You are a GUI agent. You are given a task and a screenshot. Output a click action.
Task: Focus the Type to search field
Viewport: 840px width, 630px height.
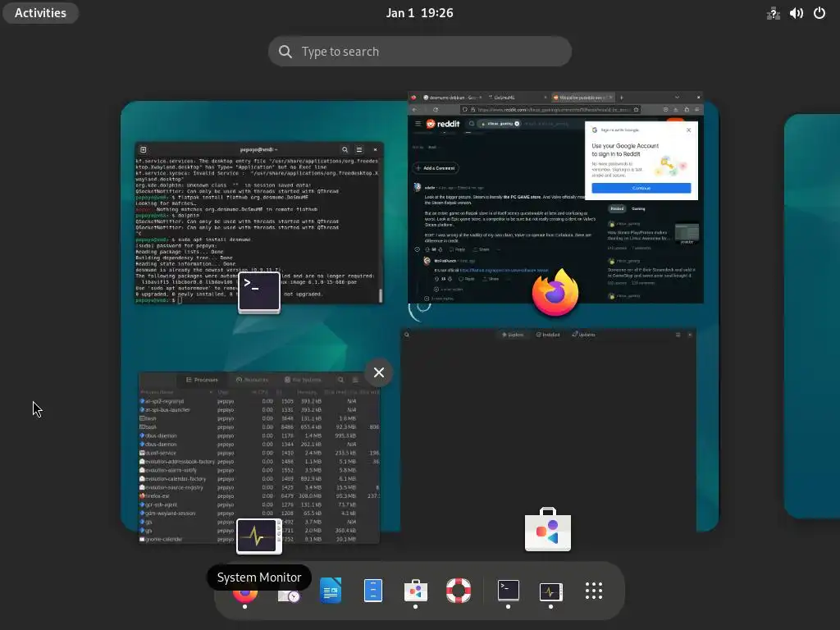pyautogui.click(x=419, y=52)
